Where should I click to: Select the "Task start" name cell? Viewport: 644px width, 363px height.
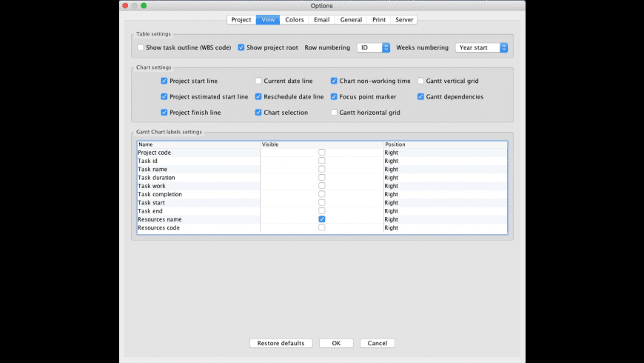point(199,203)
